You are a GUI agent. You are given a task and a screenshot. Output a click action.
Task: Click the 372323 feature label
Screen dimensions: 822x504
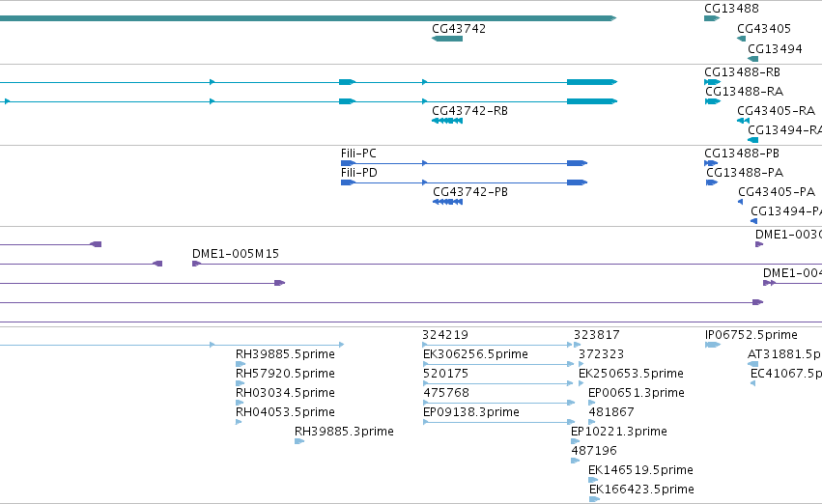(x=602, y=354)
